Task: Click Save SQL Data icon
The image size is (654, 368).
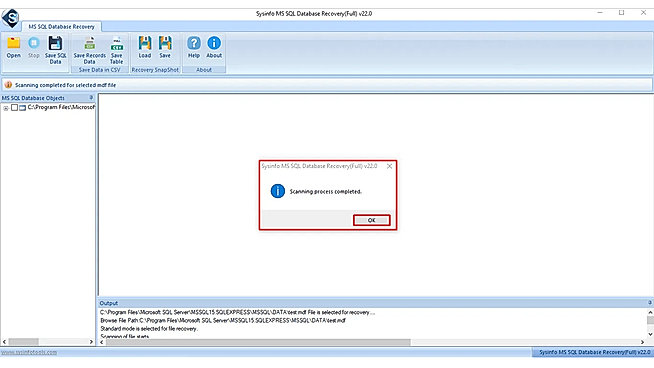Action: (55, 43)
